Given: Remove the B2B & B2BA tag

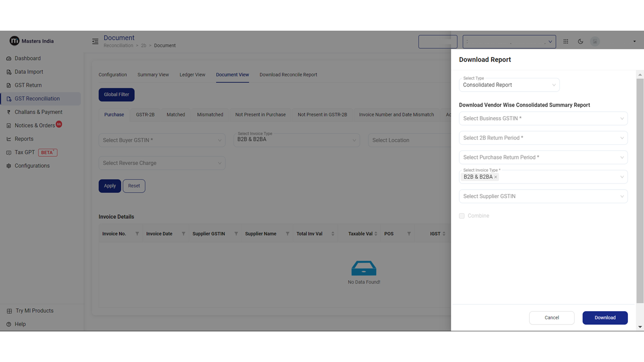Looking at the screenshot, I should click(x=496, y=177).
